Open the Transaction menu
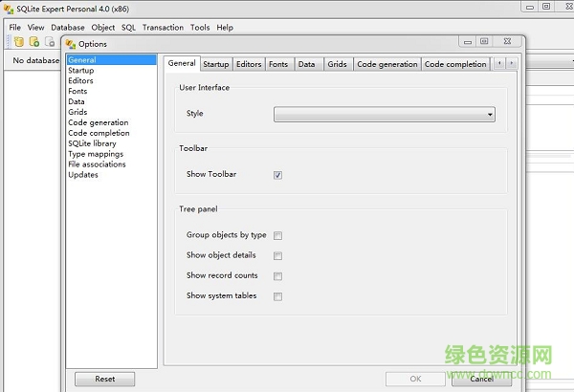Screen dimensions: 574x392 coord(163,28)
